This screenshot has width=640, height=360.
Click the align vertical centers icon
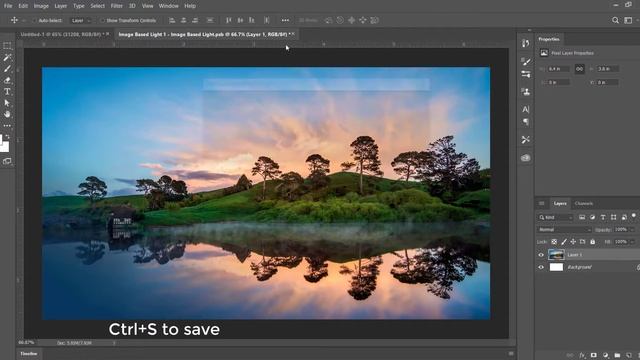[240, 20]
